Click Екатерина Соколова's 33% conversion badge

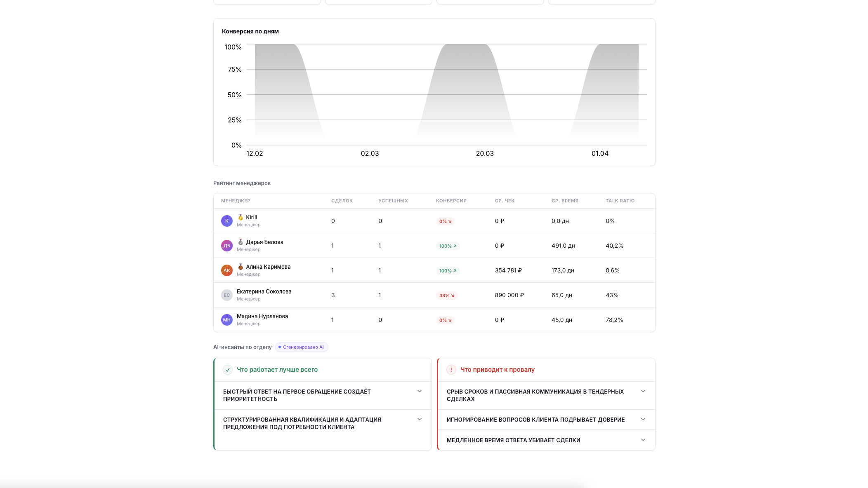(446, 296)
